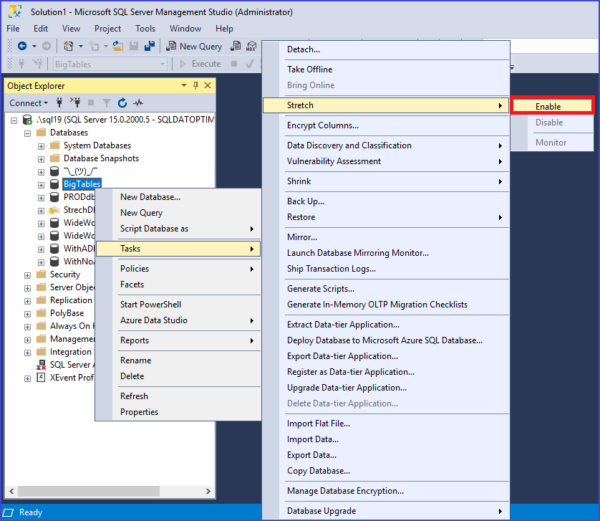This screenshot has height=521, width=600.
Task: Click the Connect Object Explorer plug icon
Action: [59, 103]
